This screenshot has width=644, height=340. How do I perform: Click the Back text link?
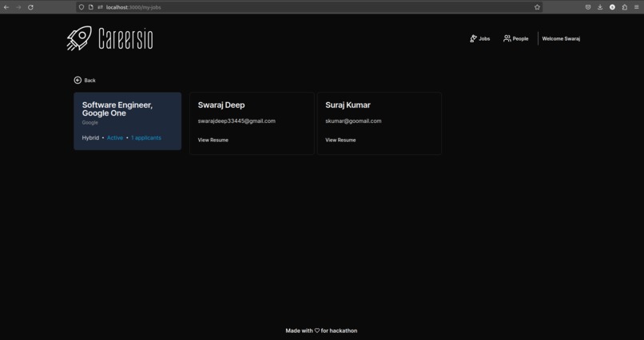90,81
